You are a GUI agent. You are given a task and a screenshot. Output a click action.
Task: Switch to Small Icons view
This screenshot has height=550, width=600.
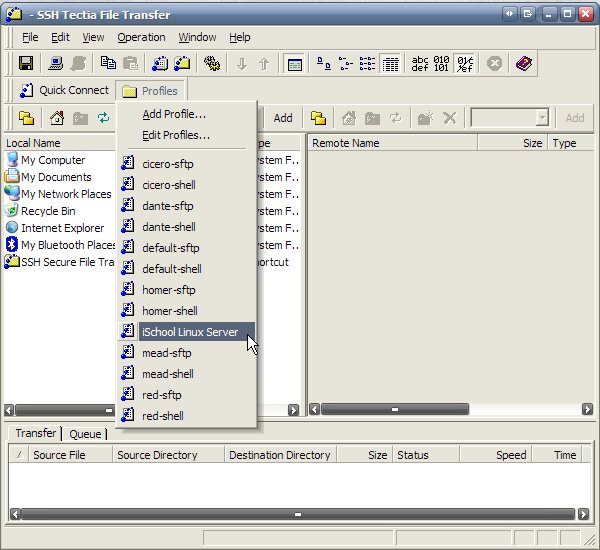346,63
